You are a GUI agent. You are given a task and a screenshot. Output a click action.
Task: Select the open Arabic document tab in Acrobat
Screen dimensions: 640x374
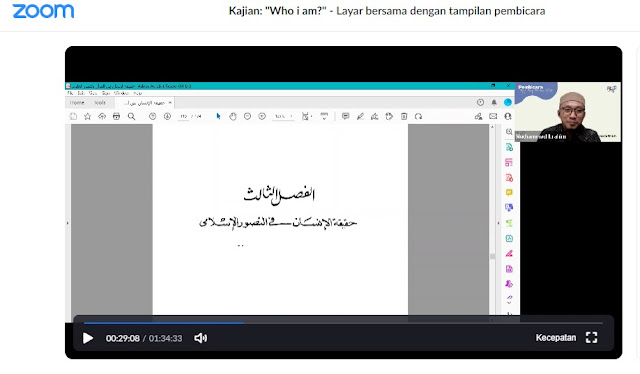(x=144, y=103)
